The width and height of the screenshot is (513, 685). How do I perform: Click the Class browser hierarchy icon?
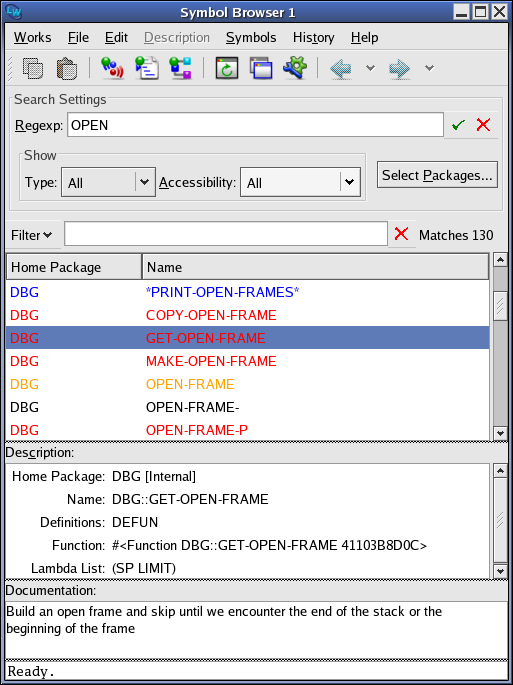click(180, 68)
